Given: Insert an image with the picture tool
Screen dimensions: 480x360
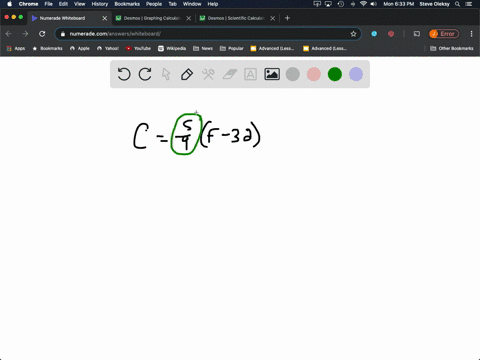Looking at the screenshot, I should pos(272,74).
